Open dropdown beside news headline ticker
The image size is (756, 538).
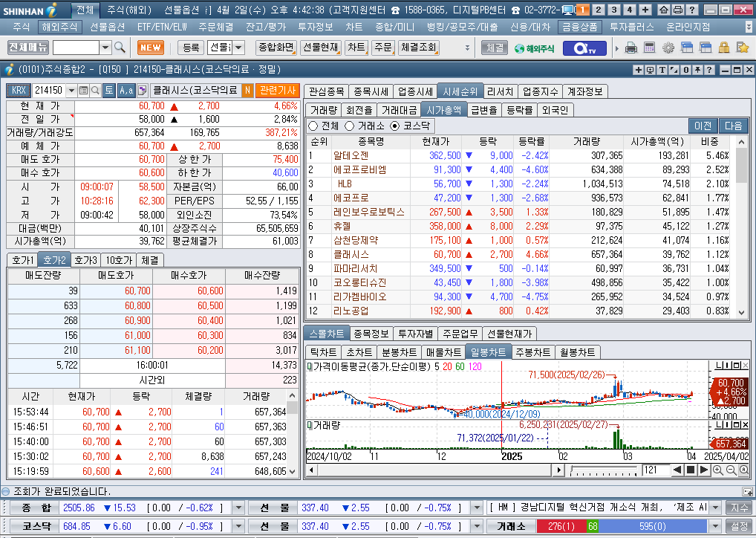click(715, 508)
